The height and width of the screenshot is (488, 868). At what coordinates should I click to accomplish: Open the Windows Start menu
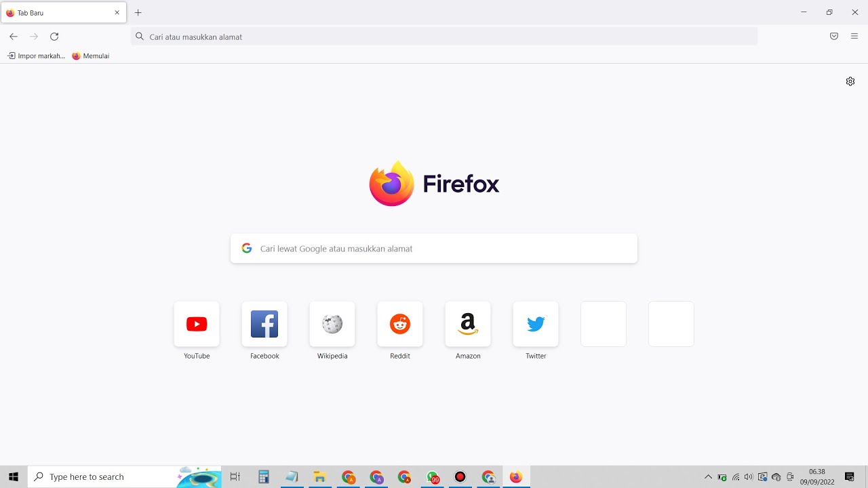[x=14, y=477]
